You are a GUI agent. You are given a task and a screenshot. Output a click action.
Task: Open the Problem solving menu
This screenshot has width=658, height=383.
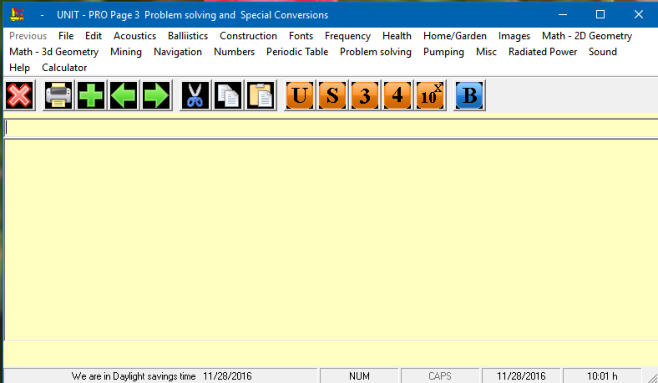[376, 52]
